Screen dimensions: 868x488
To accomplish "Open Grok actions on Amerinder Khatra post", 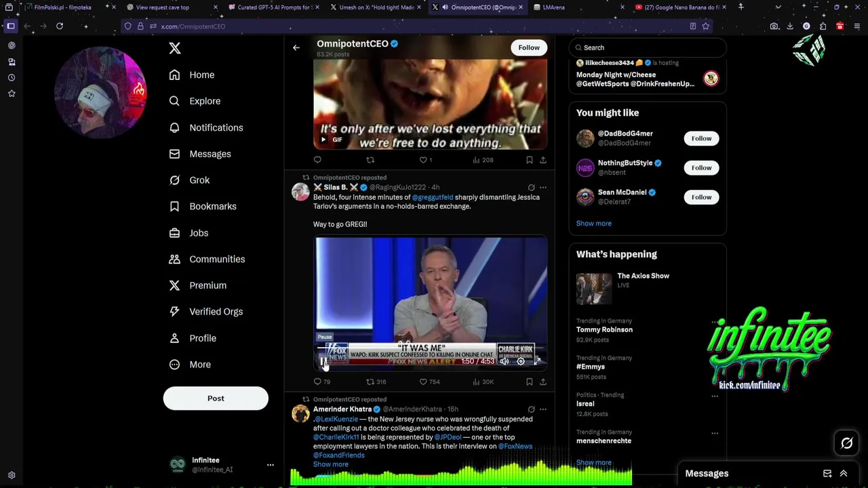I will (531, 409).
